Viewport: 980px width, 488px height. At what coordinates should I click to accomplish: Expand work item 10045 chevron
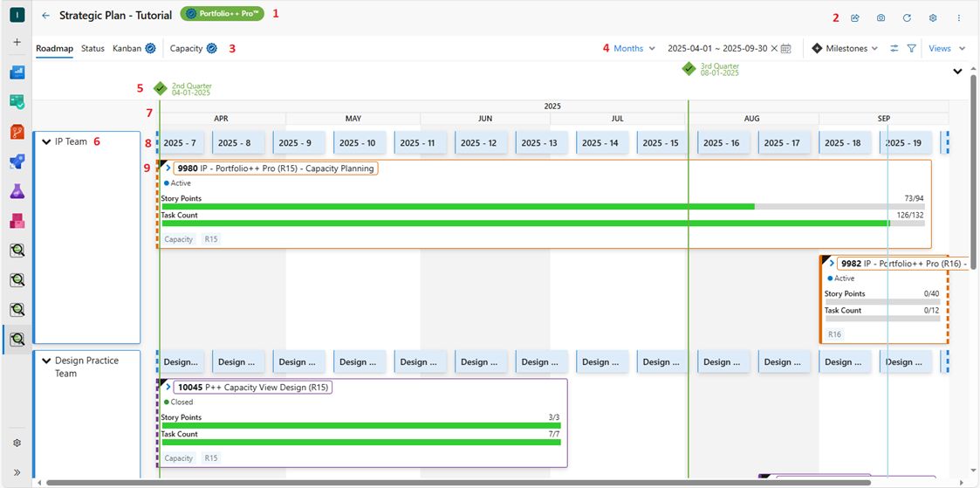pyautogui.click(x=168, y=387)
